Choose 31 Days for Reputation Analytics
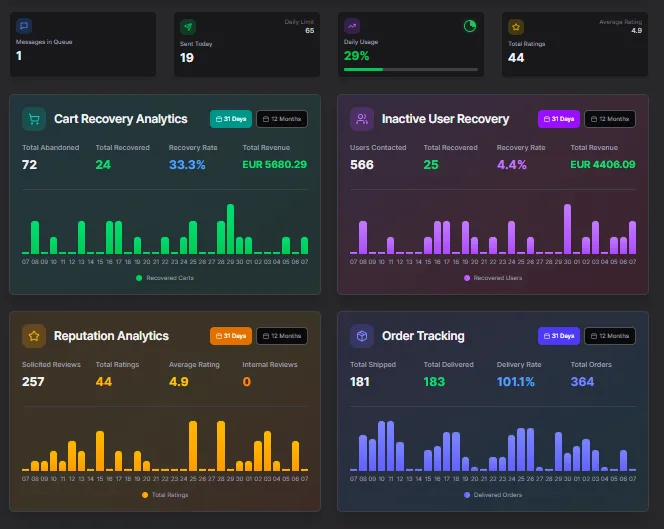 [230, 336]
